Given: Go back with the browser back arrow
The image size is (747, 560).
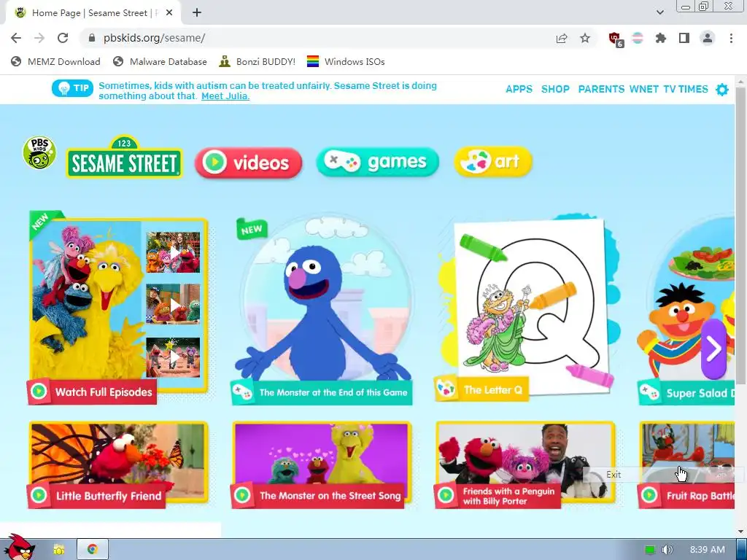Looking at the screenshot, I should coord(16,38).
